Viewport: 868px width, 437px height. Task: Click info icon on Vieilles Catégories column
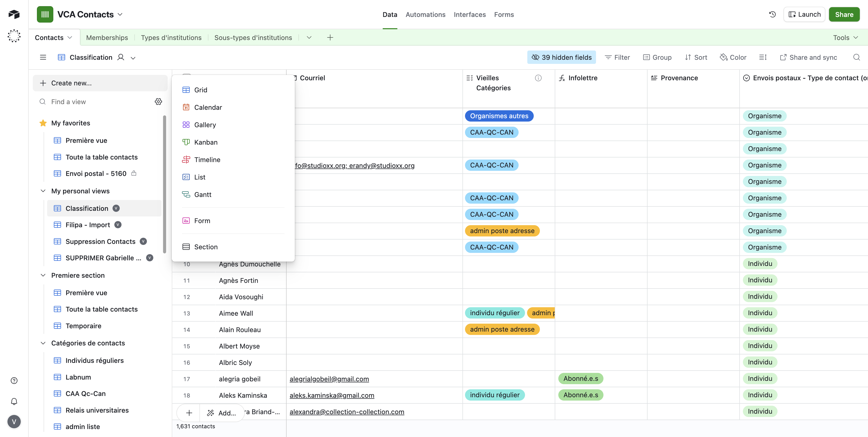(538, 78)
